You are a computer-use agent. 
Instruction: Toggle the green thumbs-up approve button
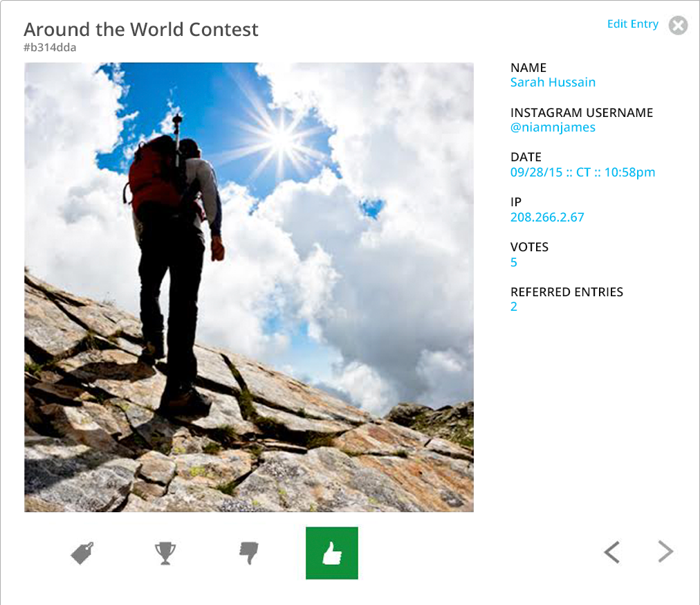[332, 553]
